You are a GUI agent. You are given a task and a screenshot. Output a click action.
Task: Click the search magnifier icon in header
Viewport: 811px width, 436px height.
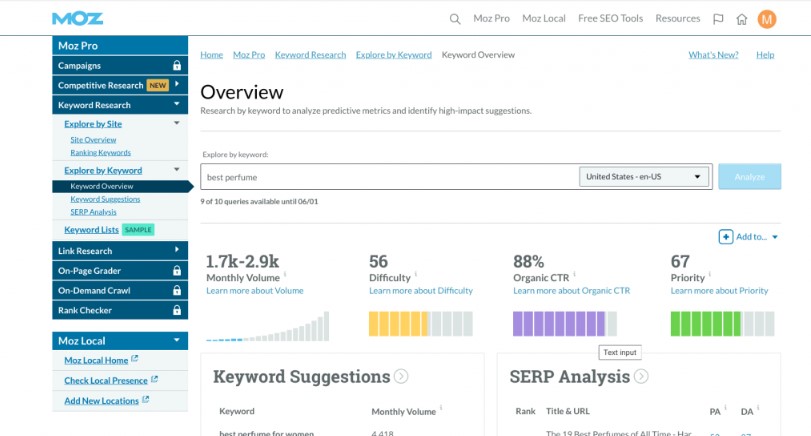tap(455, 19)
